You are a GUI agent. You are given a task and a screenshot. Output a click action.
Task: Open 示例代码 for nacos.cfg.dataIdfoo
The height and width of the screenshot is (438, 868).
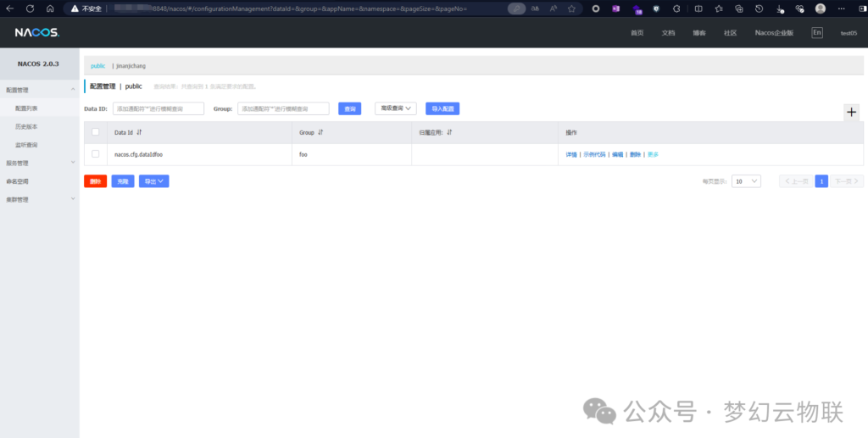594,155
